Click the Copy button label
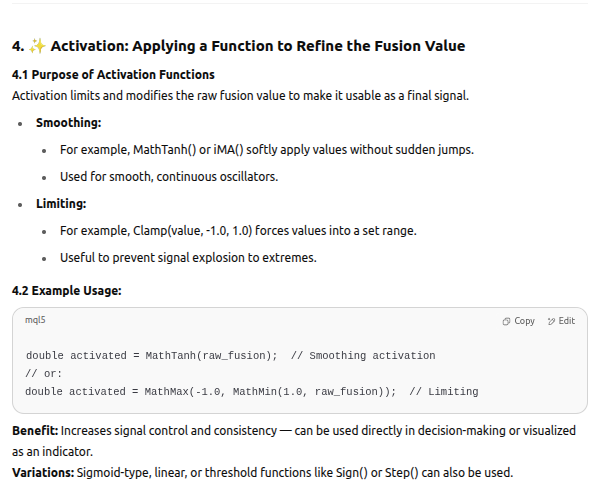 [524, 321]
